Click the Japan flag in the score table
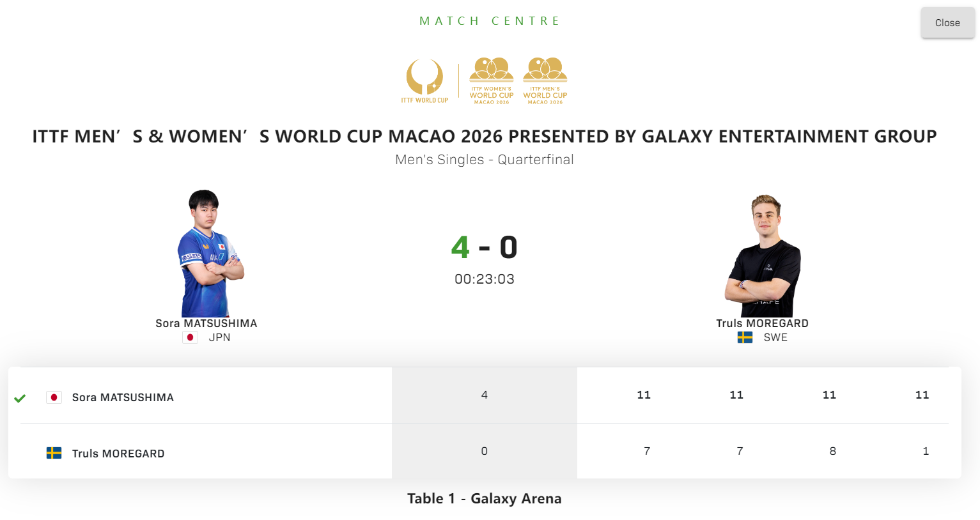Image resolution: width=980 pixels, height=520 pixels. click(x=54, y=397)
